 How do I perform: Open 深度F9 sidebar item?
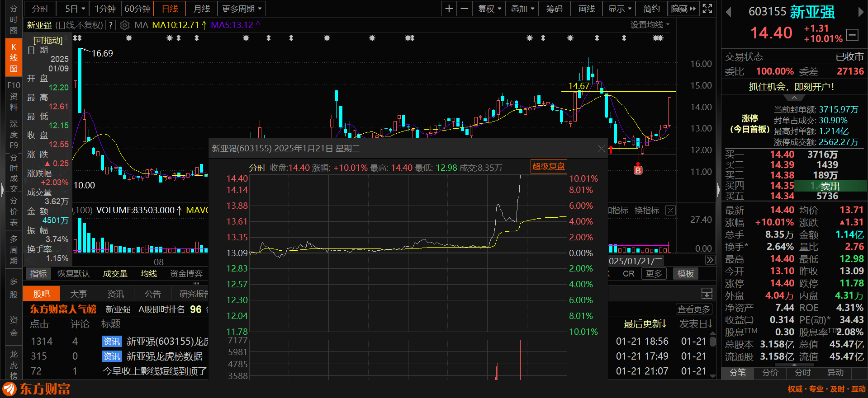click(x=14, y=134)
